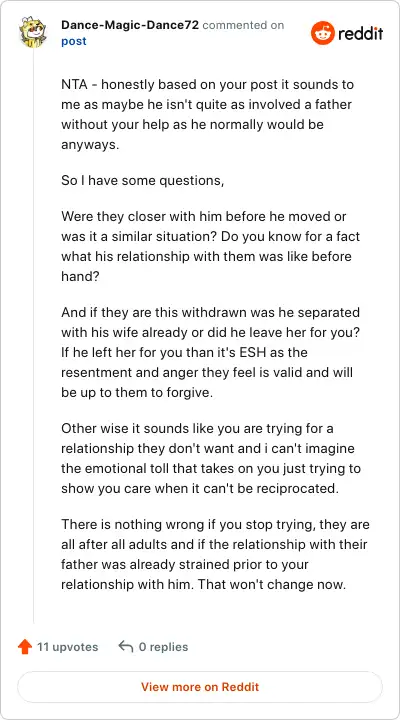Click the "reddit" wordmark text
This screenshot has height=720, width=400.
click(361, 34)
